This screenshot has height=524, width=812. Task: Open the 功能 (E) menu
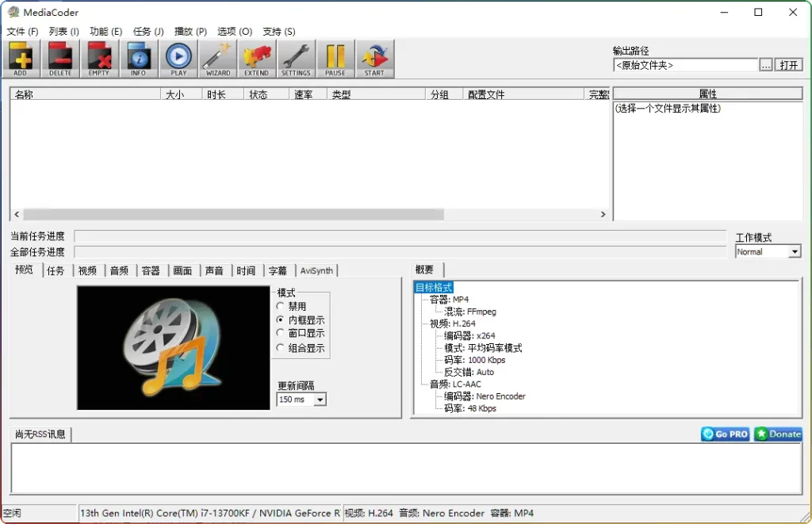point(105,32)
